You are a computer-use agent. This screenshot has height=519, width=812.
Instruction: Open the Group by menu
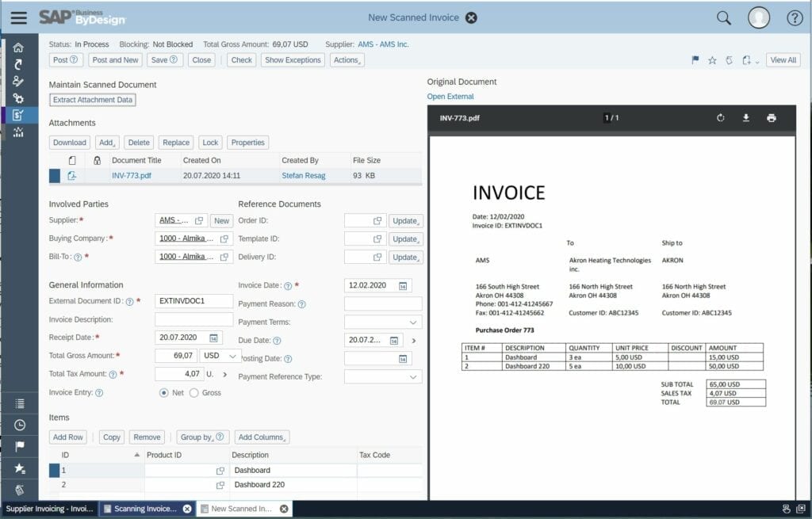click(x=202, y=437)
